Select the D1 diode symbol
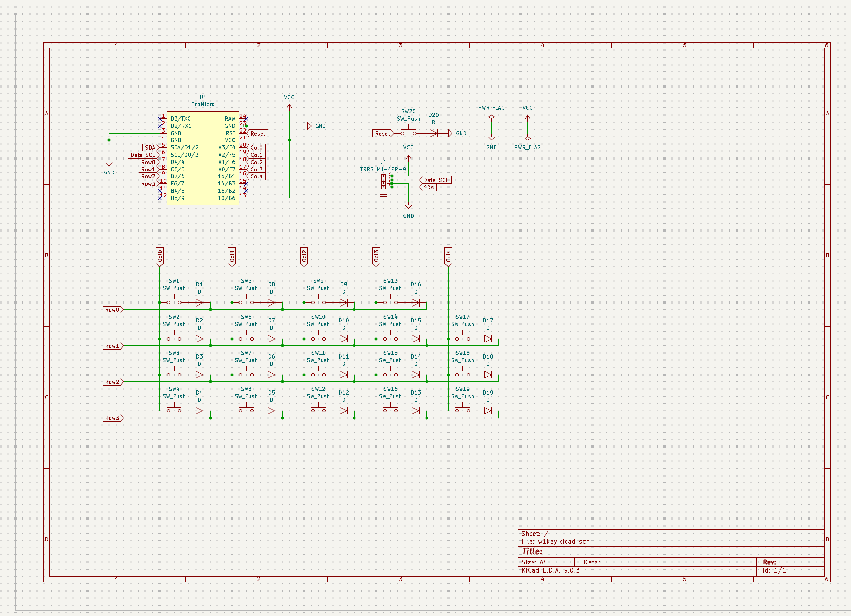 tap(199, 303)
